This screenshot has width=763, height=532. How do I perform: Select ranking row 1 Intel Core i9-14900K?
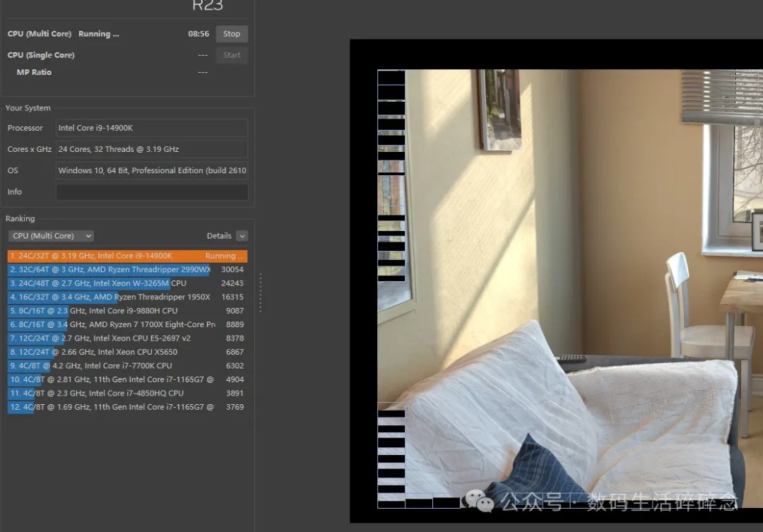pyautogui.click(x=127, y=256)
